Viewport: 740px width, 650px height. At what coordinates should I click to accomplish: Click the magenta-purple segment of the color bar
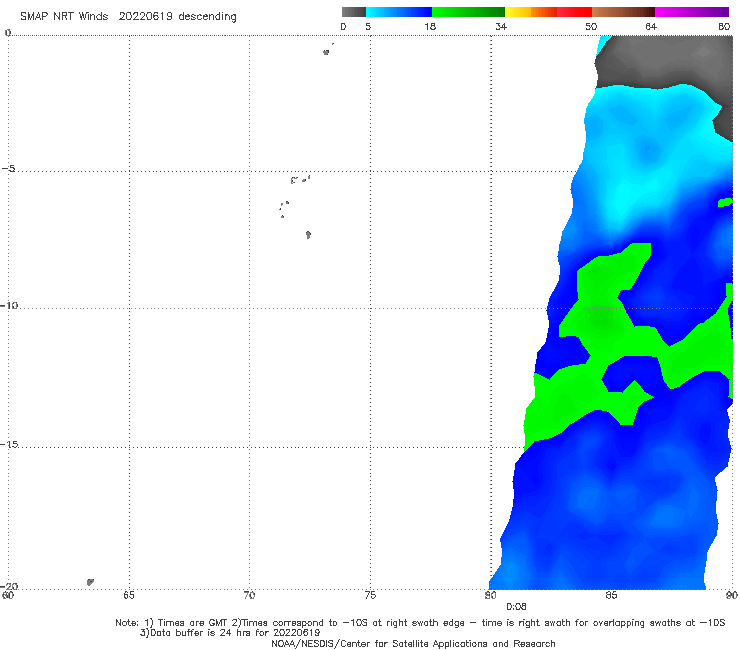point(692,12)
